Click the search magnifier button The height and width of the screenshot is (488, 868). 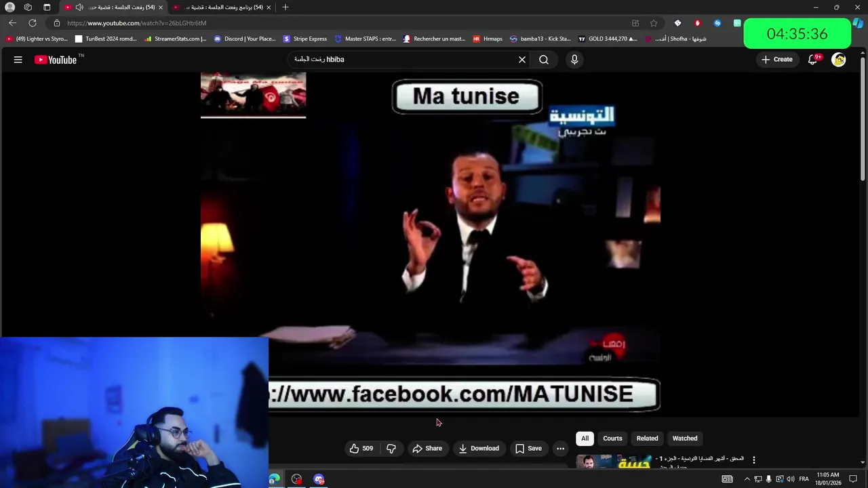tap(544, 60)
